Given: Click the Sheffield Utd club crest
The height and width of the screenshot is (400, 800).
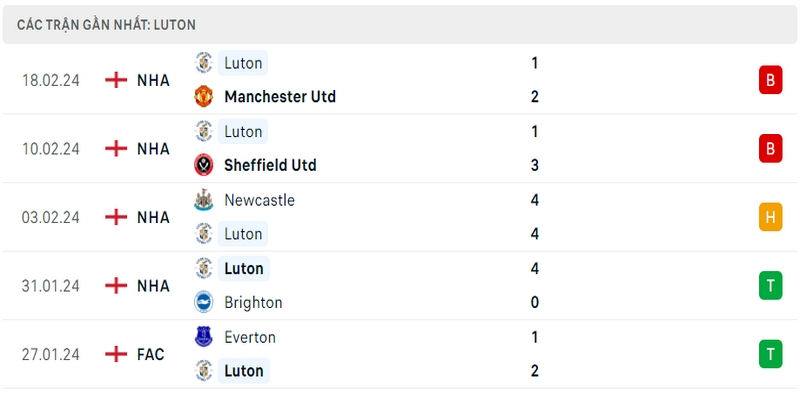Looking at the screenshot, I should 204,165.
